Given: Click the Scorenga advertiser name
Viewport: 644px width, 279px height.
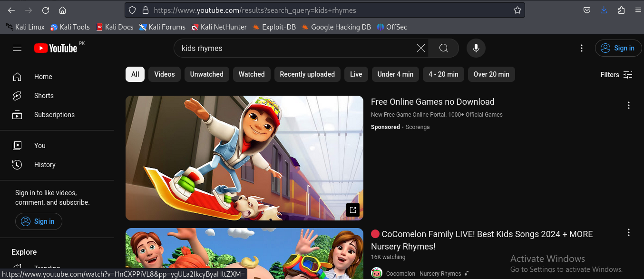Looking at the screenshot, I should [x=418, y=127].
